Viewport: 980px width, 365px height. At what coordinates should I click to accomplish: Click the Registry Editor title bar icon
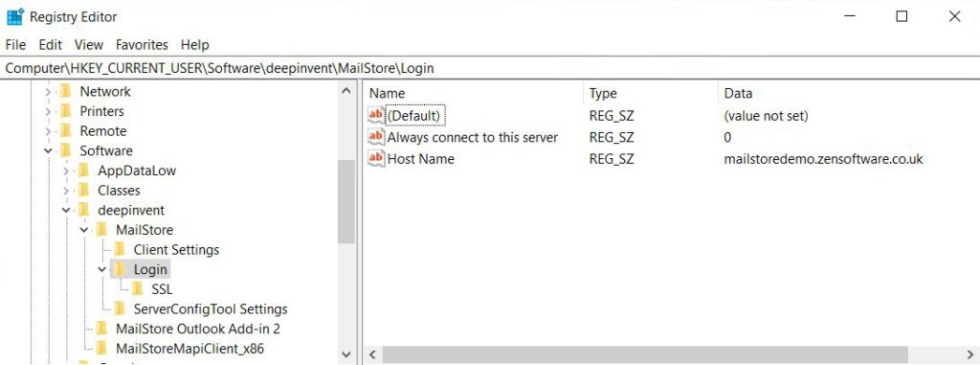coord(15,16)
